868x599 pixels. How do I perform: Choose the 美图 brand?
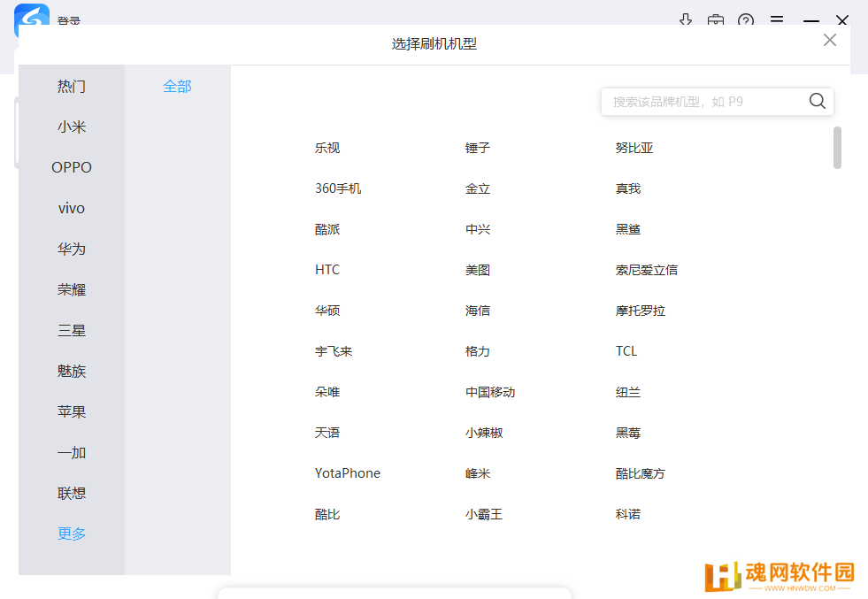click(x=477, y=270)
